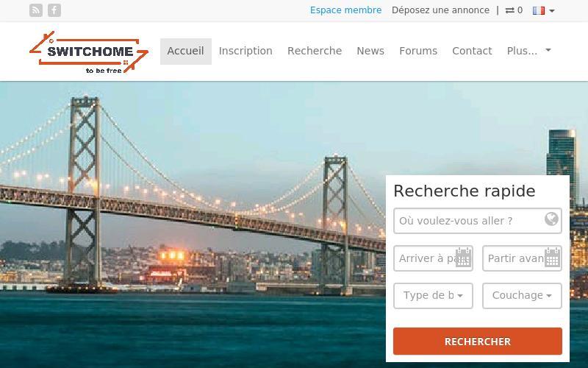Click the RECHERCHER button

tap(477, 342)
